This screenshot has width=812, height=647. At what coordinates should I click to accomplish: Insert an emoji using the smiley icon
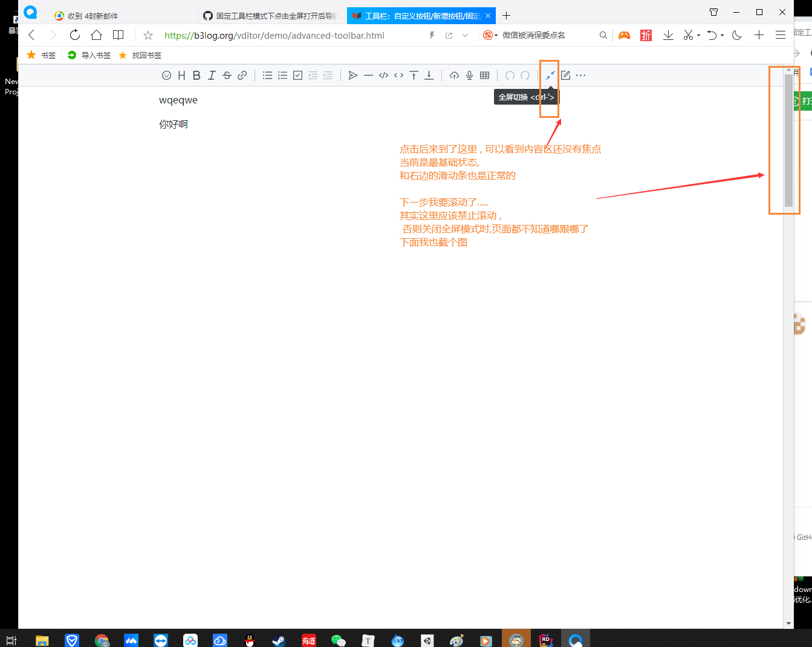(x=166, y=75)
